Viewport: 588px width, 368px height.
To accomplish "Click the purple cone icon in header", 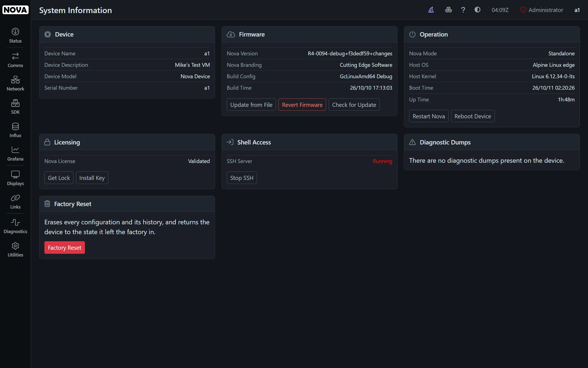I will [431, 10].
